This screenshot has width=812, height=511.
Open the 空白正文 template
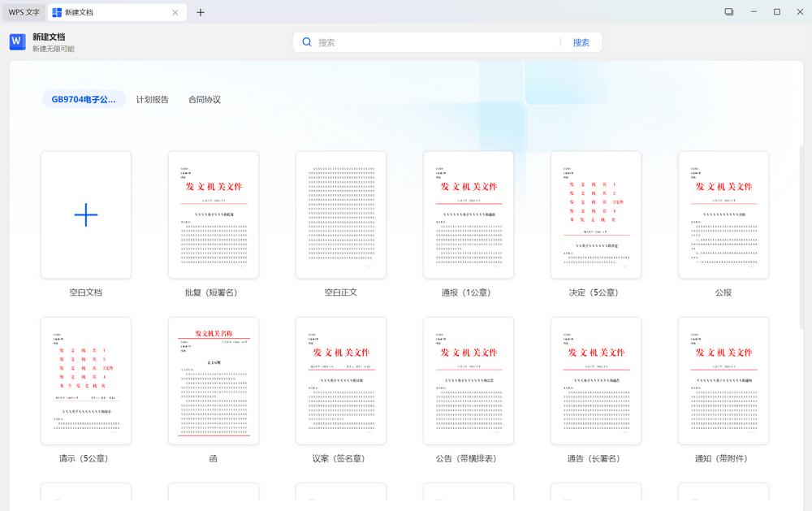[340, 214]
